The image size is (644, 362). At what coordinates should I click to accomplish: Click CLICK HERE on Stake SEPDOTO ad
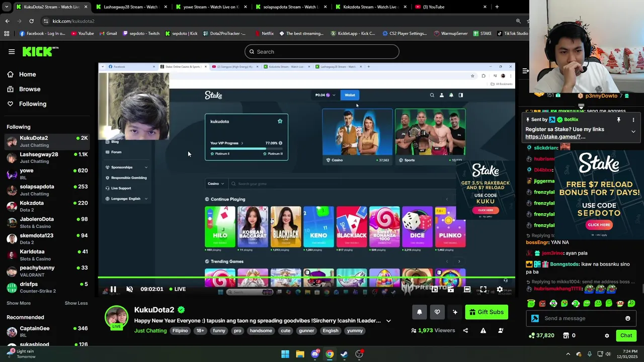click(x=599, y=225)
